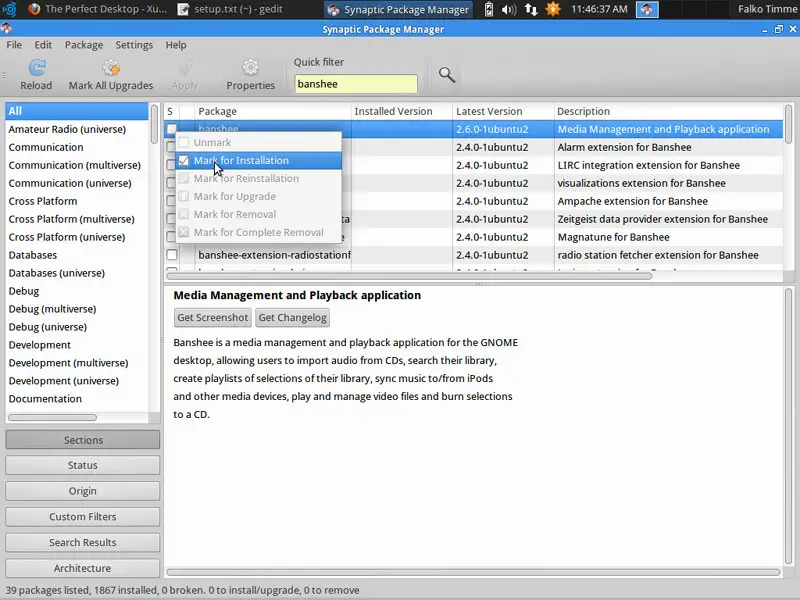Image resolution: width=800 pixels, height=600 pixels.
Task: Click the Mark All Upgrades icon
Action: (111, 68)
